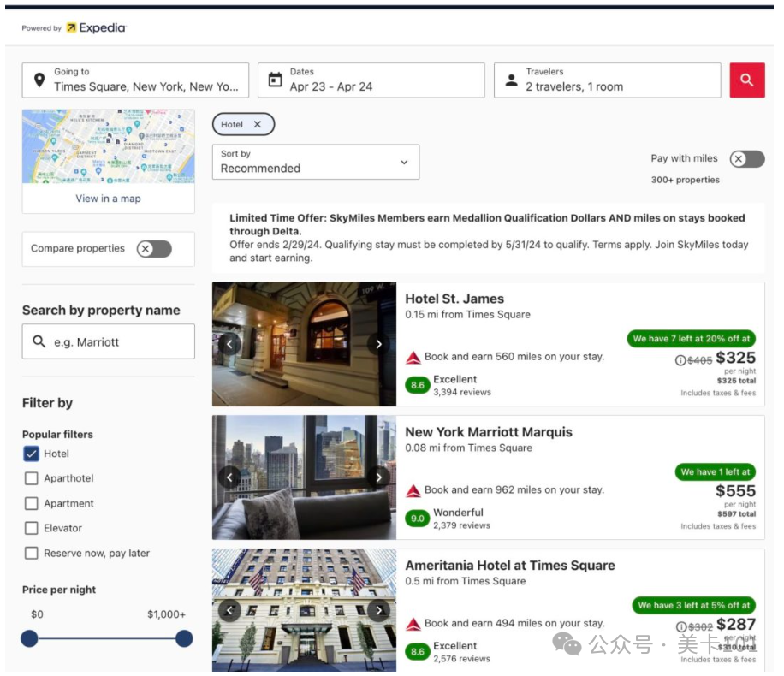Click the red search magnifier button
The height and width of the screenshot is (676, 784).
coord(746,80)
